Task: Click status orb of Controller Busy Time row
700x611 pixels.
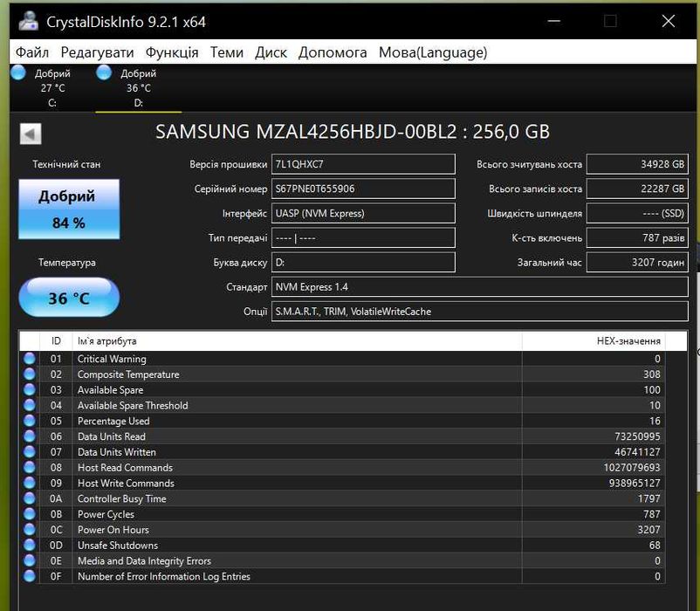Action: point(30,498)
